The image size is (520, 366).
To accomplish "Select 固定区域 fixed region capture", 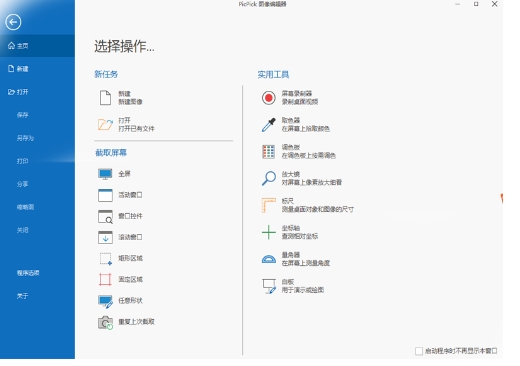I will click(x=120, y=279).
